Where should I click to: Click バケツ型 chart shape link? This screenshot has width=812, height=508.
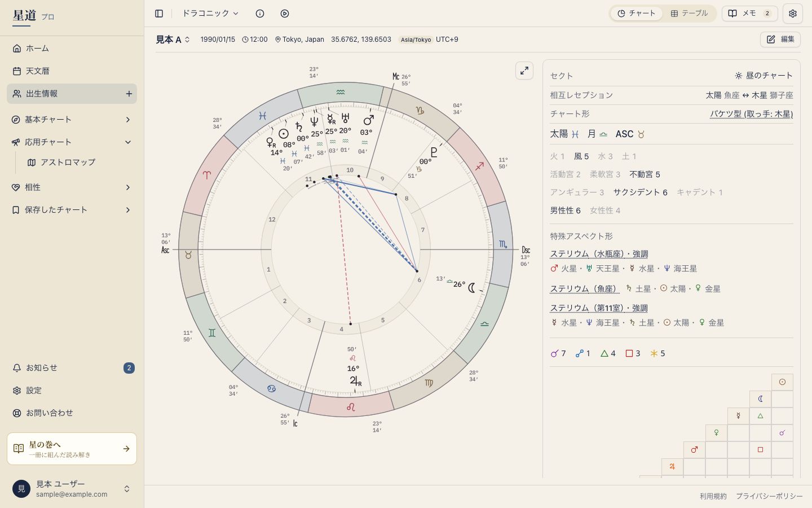click(751, 114)
